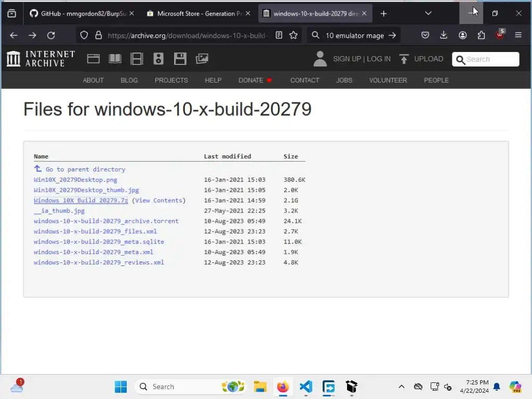The height and width of the screenshot is (399, 532).
Task: Open the Internet Archive images icon
Action: point(202,59)
